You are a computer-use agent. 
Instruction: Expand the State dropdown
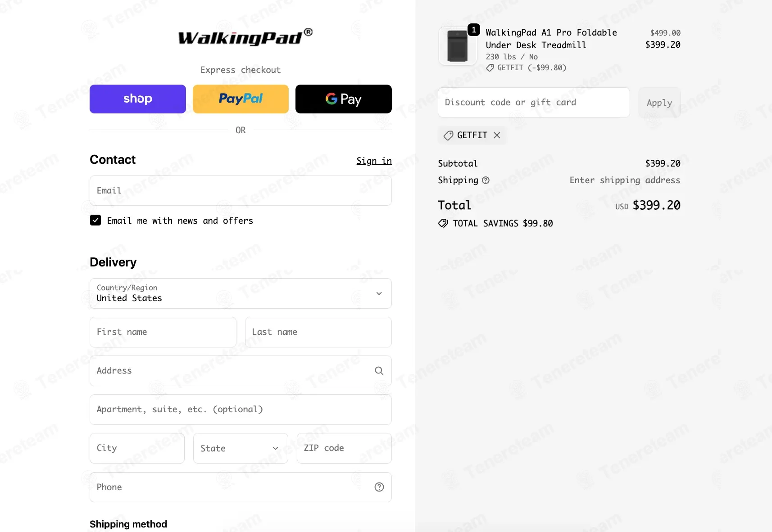[x=241, y=448]
